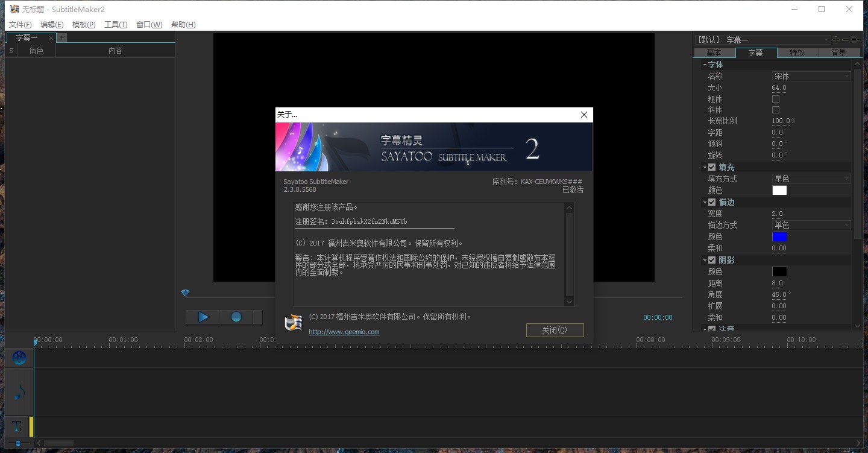Click the left arrow of the timeline scrollbar
Viewport: 868px width, 453px height.
39,443
